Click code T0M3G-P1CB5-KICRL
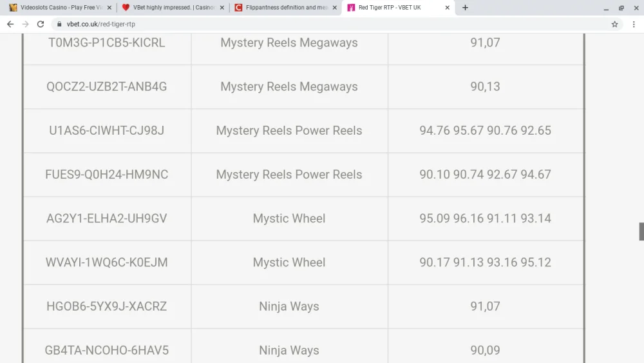Viewport: 644px width, 363px height. pyautogui.click(x=106, y=43)
